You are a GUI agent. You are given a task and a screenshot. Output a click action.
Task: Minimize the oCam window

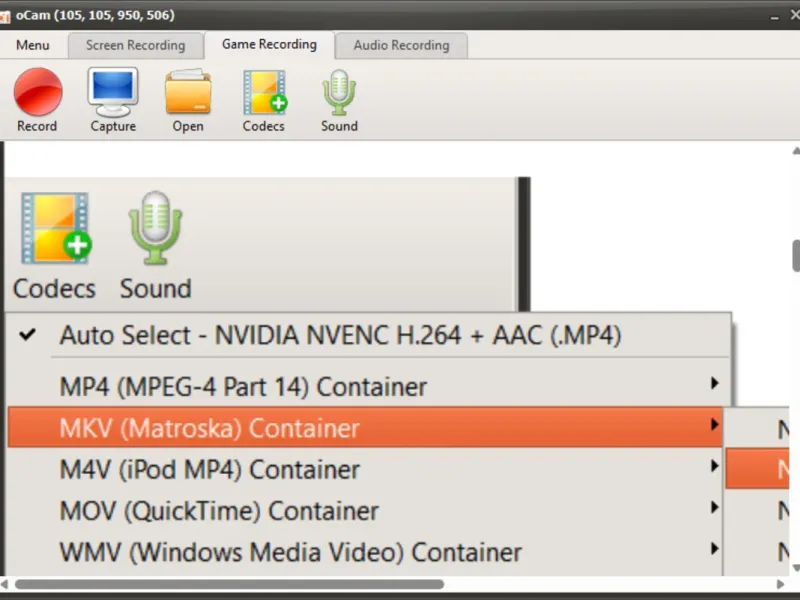[774, 17]
